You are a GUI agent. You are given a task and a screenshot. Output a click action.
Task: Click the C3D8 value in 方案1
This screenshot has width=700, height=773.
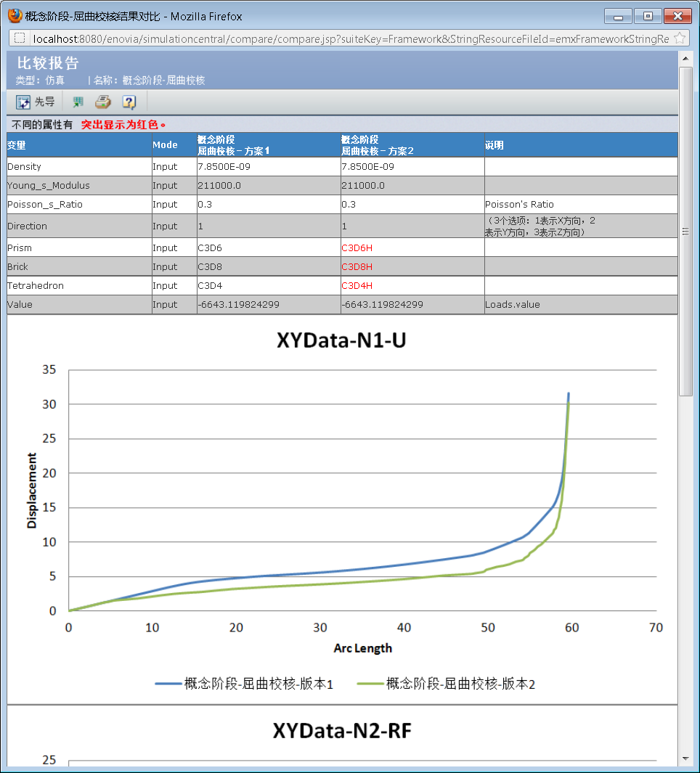click(210, 266)
